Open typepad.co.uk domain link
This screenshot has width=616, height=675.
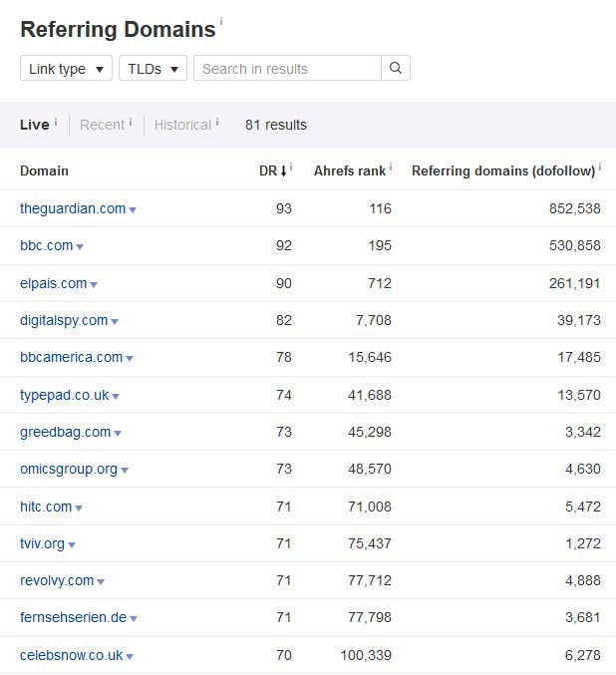coord(65,395)
